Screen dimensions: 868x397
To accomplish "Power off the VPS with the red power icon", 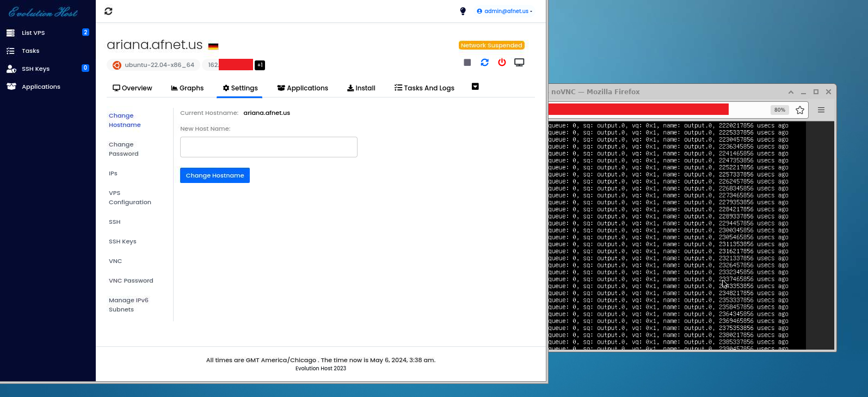I will pyautogui.click(x=502, y=63).
